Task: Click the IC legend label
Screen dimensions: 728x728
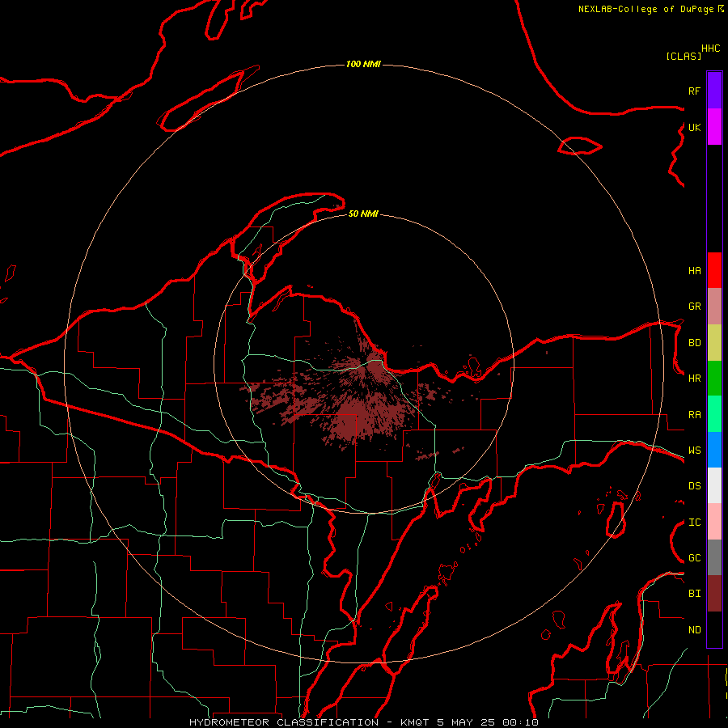Action: click(x=694, y=523)
